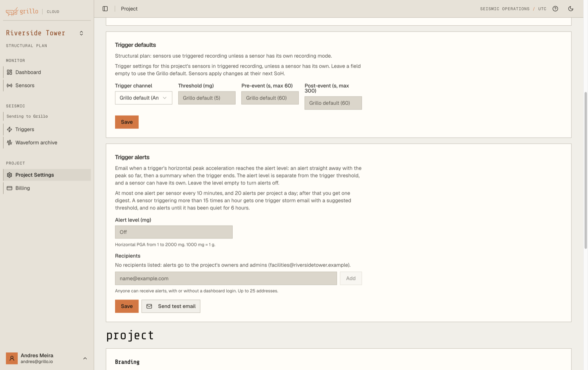
Task: Click the Billing card icon
Action: coord(10,188)
